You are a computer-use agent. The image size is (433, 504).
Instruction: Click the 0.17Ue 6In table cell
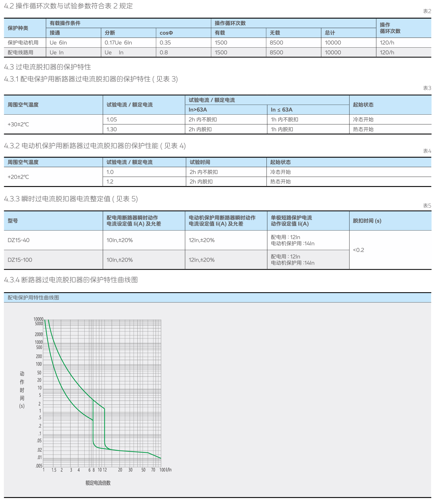pyautogui.click(x=118, y=43)
